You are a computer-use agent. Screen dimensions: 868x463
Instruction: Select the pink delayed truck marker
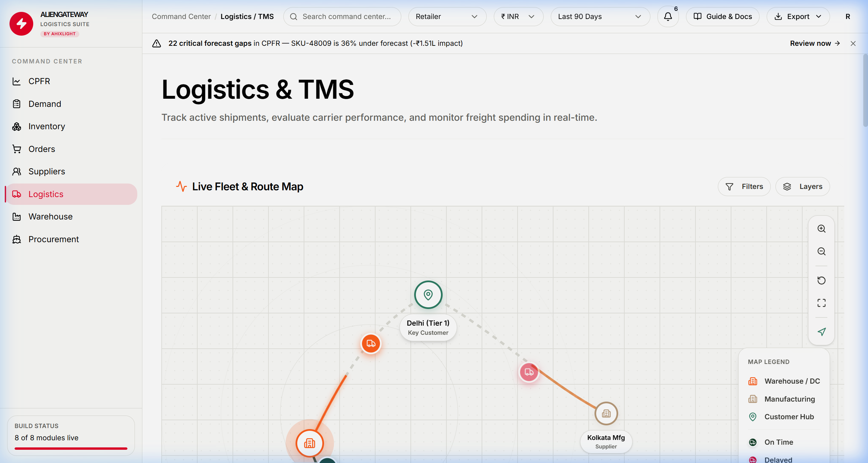click(x=529, y=372)
